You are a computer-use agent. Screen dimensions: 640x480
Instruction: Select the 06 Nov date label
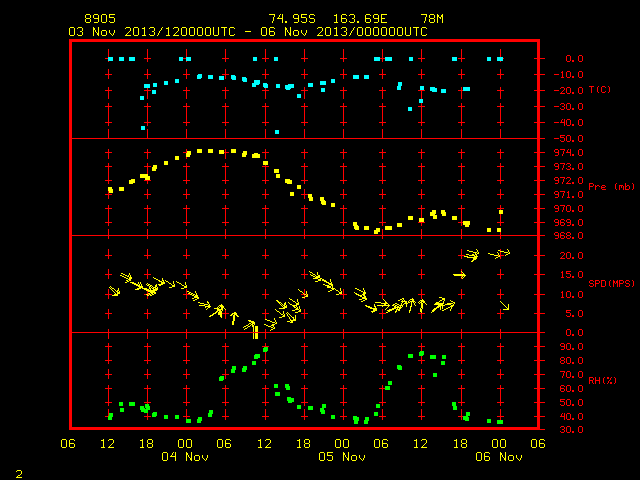(499, 457)
